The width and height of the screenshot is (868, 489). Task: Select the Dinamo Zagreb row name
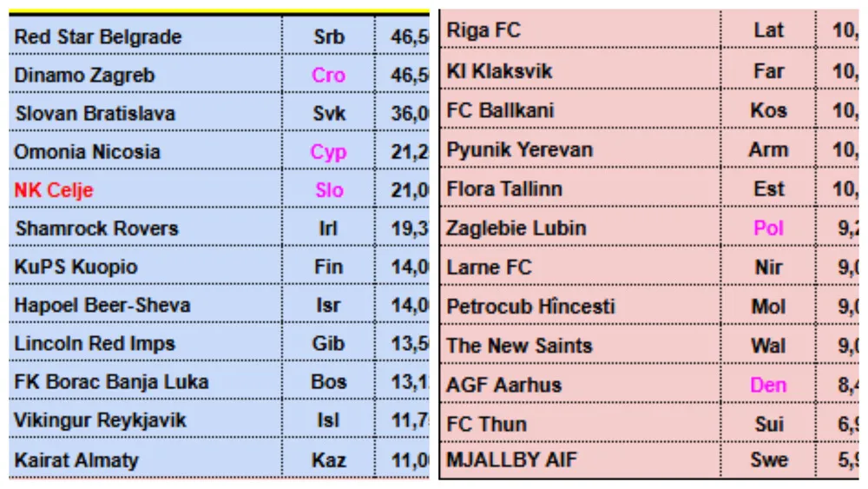[x=84, y=76]
